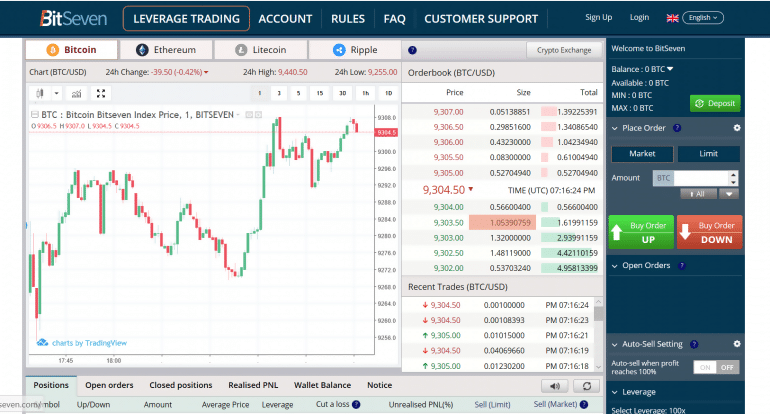Click the TradingView cloud logo
The width and height of the screenshot is (770, 414).
tap(42, 342)
